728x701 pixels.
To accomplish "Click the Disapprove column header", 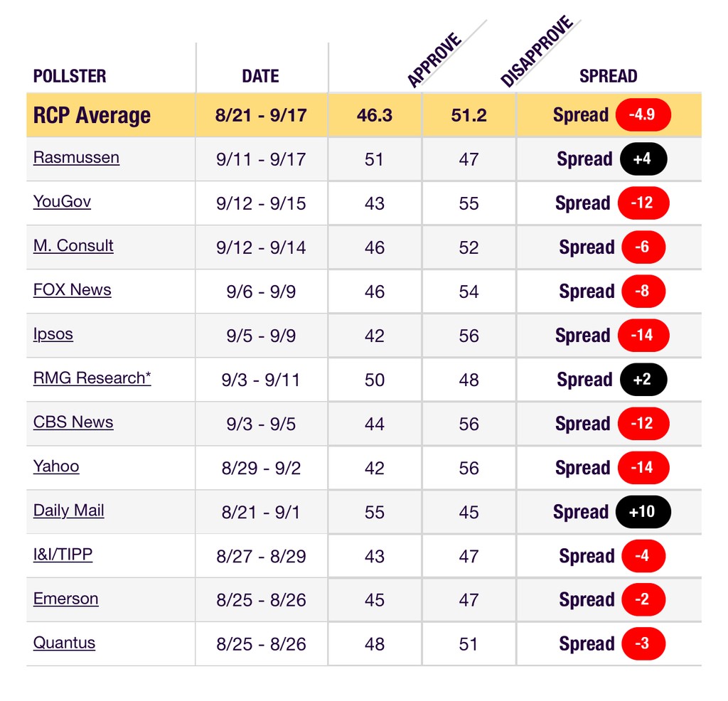I will (536, 53).
